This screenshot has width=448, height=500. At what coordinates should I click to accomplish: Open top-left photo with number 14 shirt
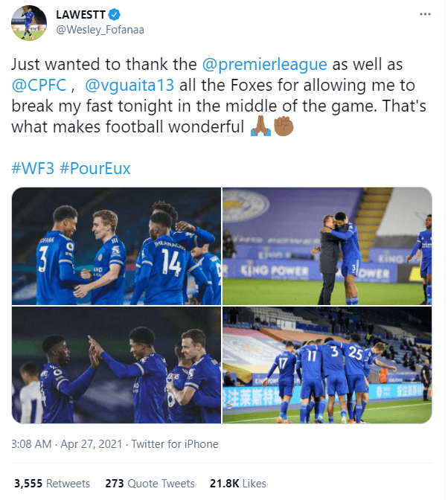(116, 246)
